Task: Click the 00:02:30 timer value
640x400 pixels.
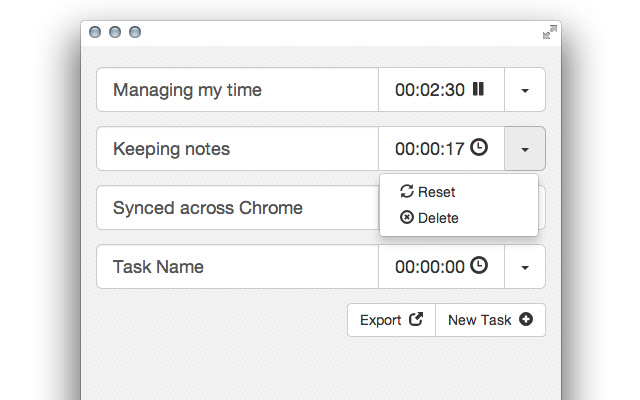Action: pos(430,90)
